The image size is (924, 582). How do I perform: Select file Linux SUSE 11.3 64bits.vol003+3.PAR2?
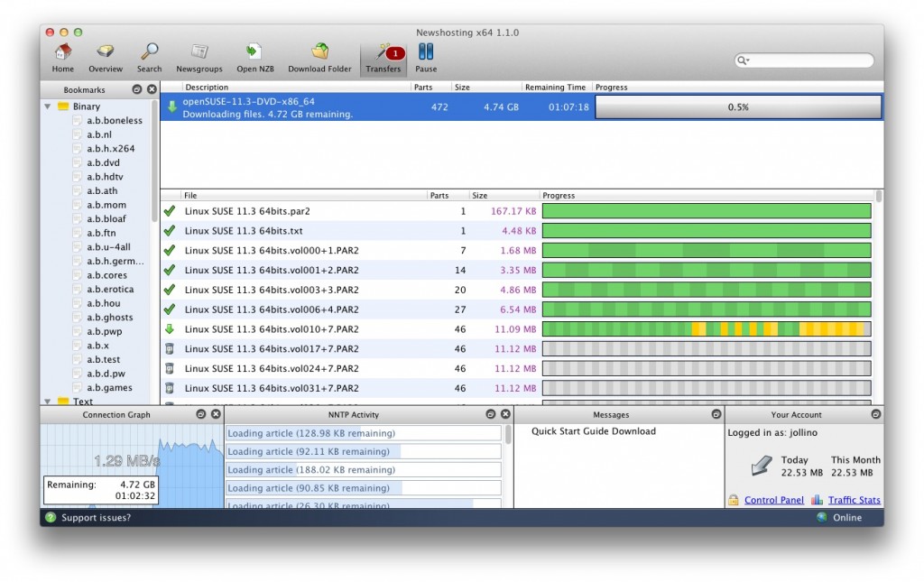(272, 290)
